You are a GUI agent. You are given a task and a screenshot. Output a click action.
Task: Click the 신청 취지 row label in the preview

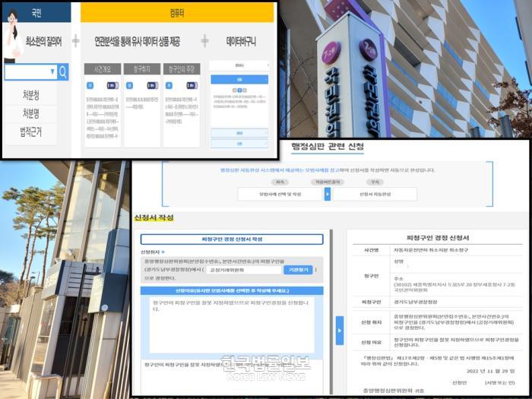click(x=372, y=322)
